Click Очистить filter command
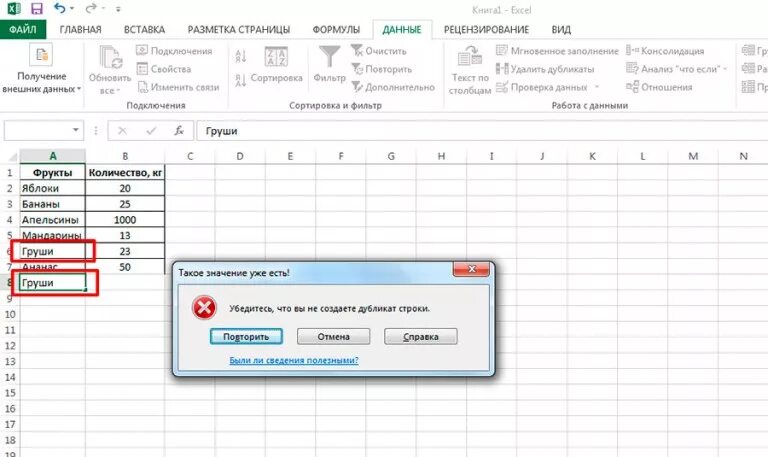Screen dimensions: 768x457 click(379, 51)
